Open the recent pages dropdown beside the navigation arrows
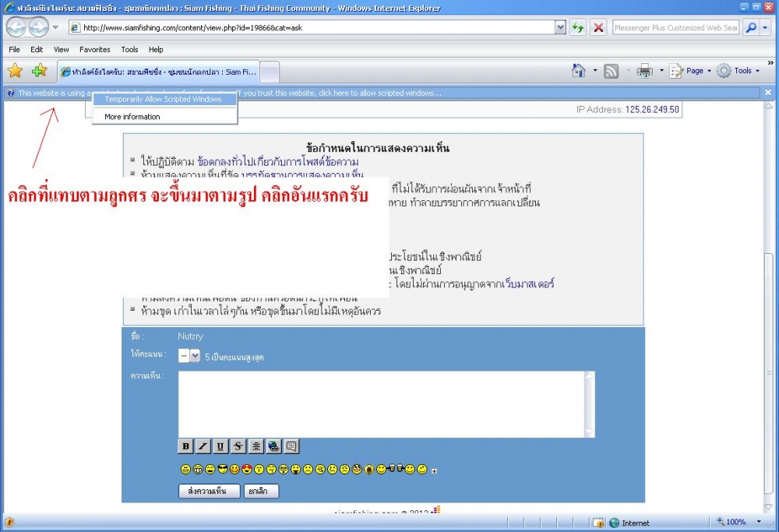The width and height of the screenshot is (779, 532). point(55,27)
